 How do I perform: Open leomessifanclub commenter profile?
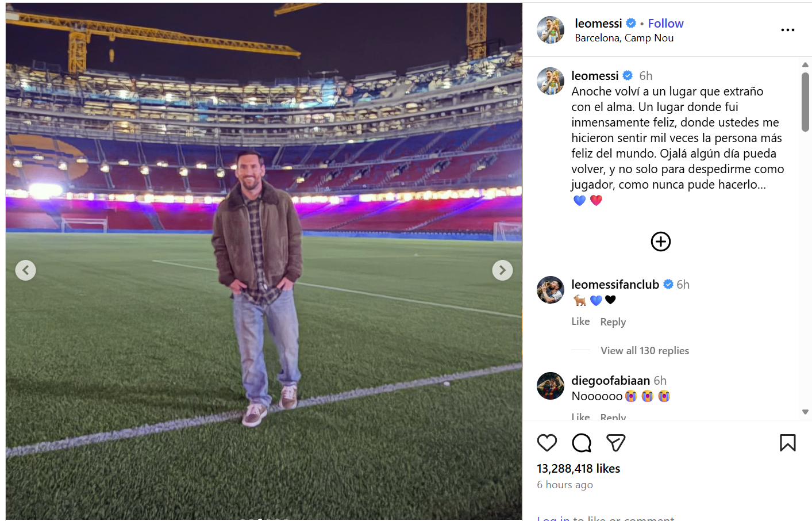615,285
